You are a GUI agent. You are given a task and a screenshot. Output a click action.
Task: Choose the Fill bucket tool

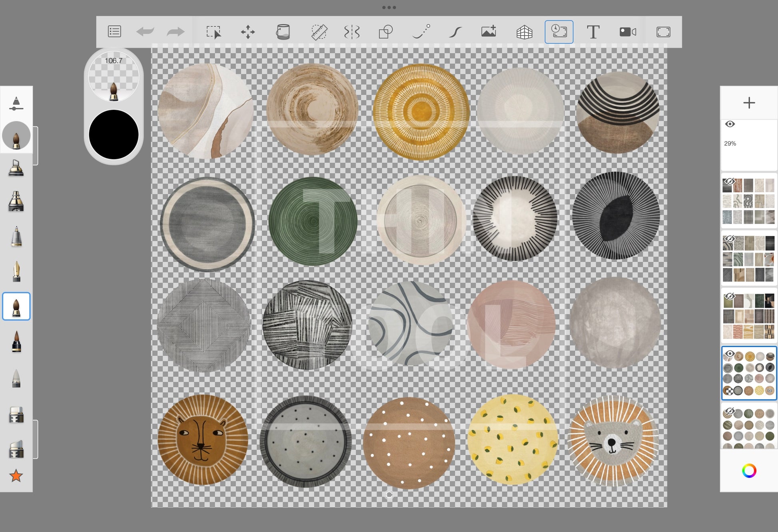283,32
